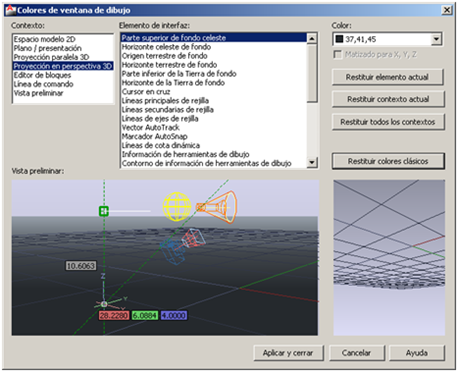Click the scroll down arrow of the element list
The height and width of the screenshot is (372, 458).
(312, 163)
